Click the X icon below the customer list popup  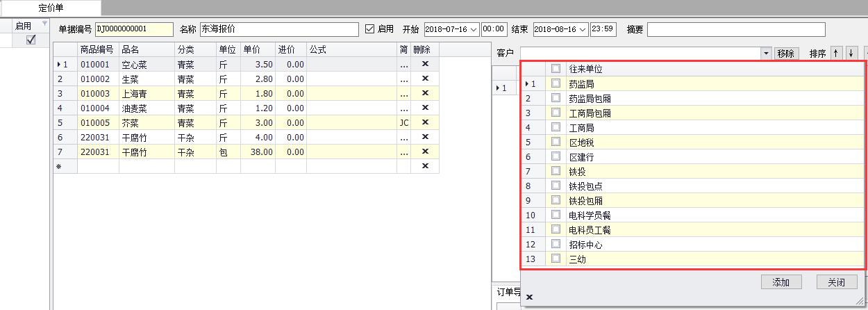[x=529, y=297]
